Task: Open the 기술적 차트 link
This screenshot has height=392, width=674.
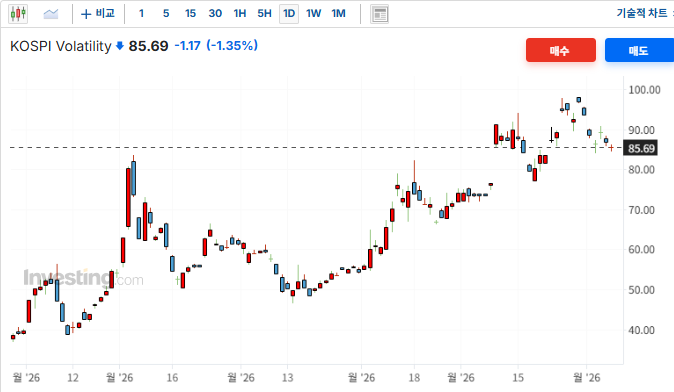Action: click(x=642, y=13)
